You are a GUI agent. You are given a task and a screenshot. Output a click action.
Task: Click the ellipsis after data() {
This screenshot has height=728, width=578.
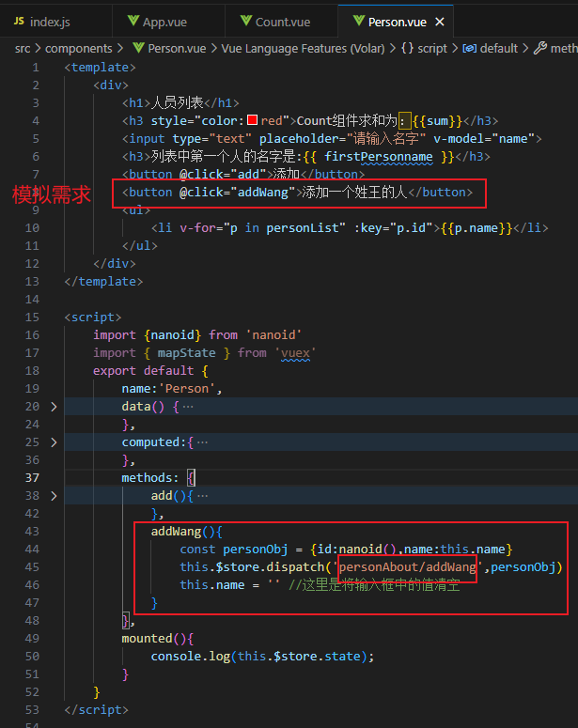(x=188, y=407)
